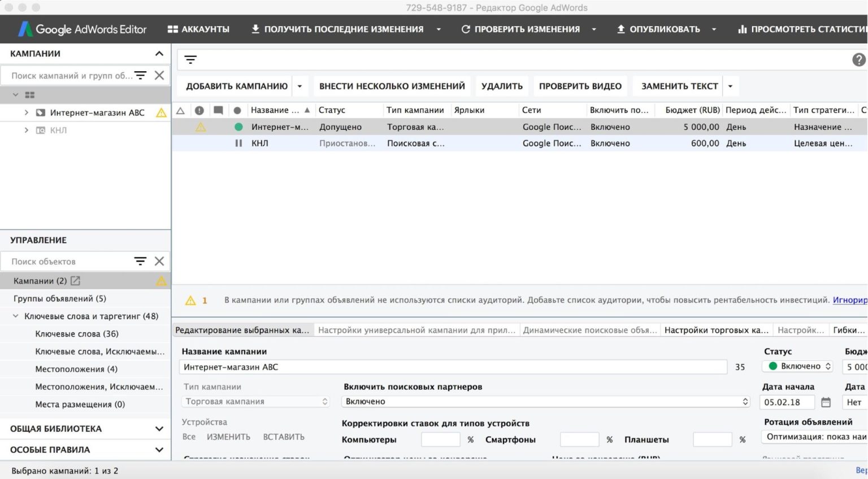This screenshot has width=868, height=479.
Task: Open the help question mark icon
Action: [858, 60]
